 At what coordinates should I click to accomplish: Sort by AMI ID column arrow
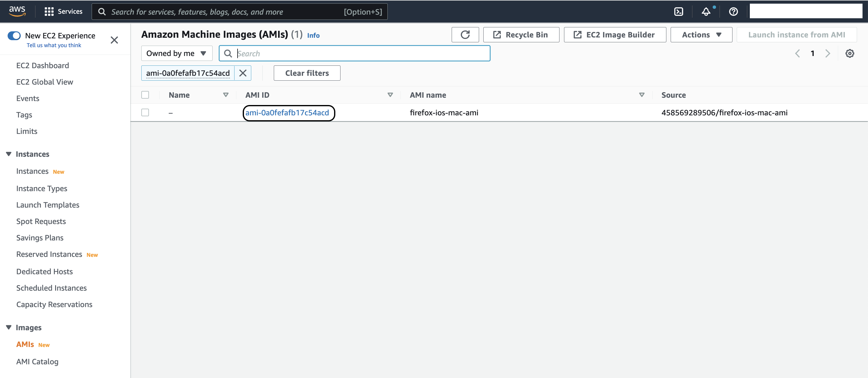(390, 95)
